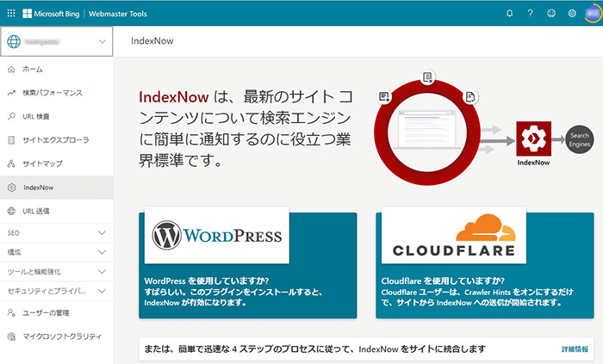Viewport: 603px width, 364px height.
Task: Click the IndexNow page heading
Action: (x=152, y=41)
